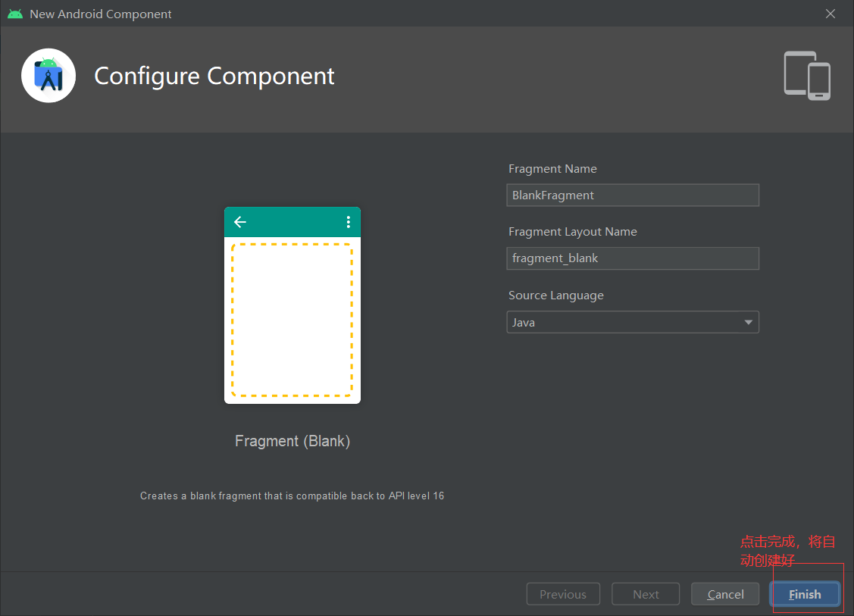Close the New Android Component dialog
Image resolution: width=854 pixels, height=616 pixels.
[830, 14]
